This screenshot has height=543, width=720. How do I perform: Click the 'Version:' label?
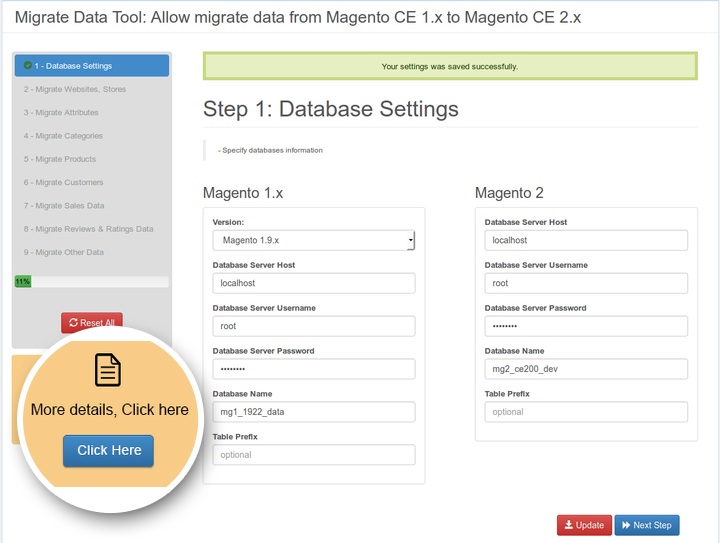tap(228, 222)
